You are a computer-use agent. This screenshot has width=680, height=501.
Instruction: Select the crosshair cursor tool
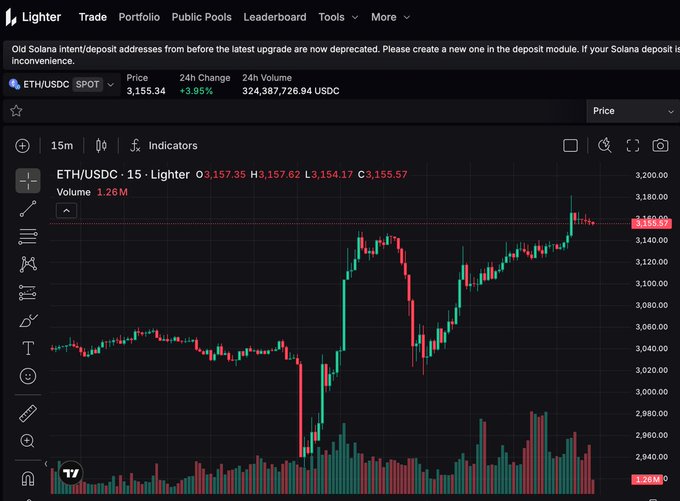28,181
